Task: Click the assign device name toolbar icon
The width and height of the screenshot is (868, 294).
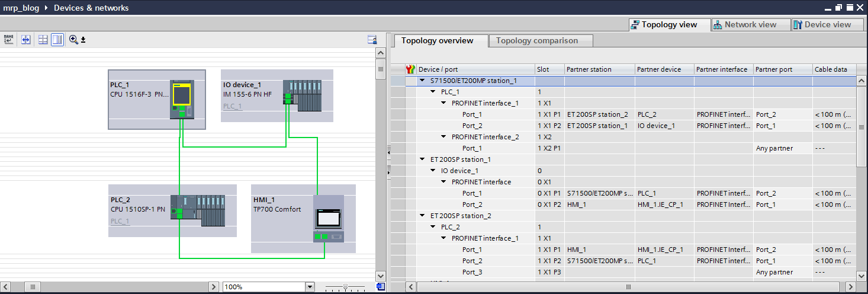Action: point(9,39)
